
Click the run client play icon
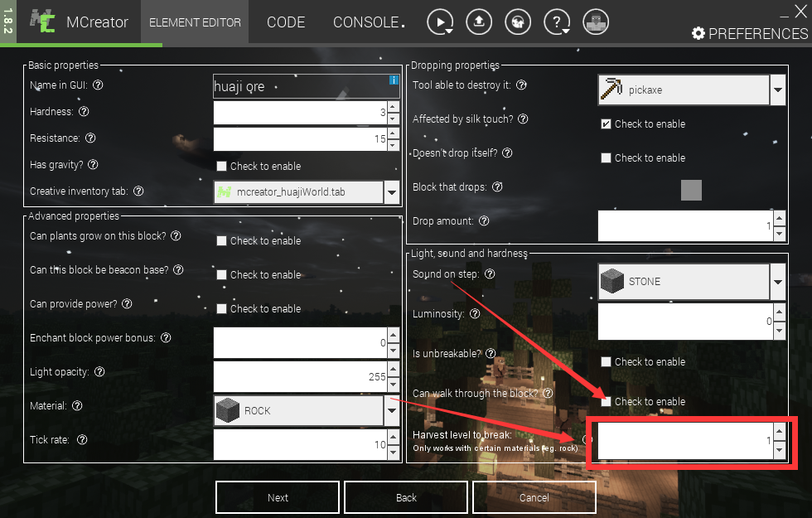(440, 22)
